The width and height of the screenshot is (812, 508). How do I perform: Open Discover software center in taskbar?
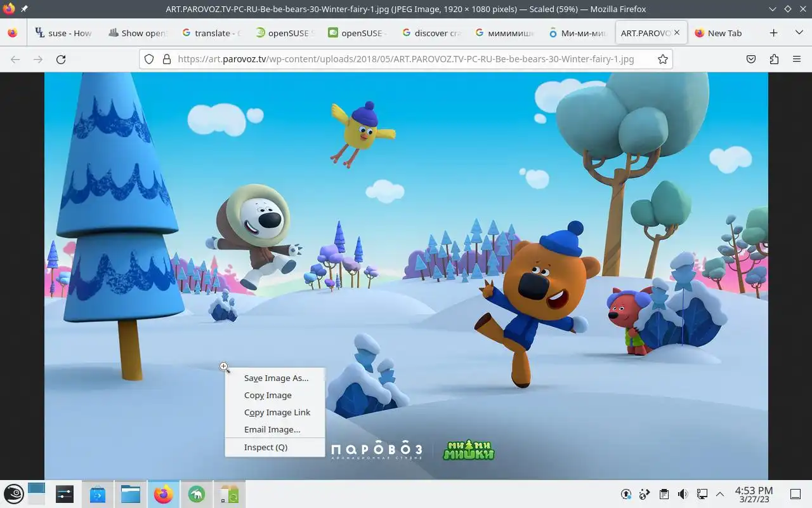point(98,494)
